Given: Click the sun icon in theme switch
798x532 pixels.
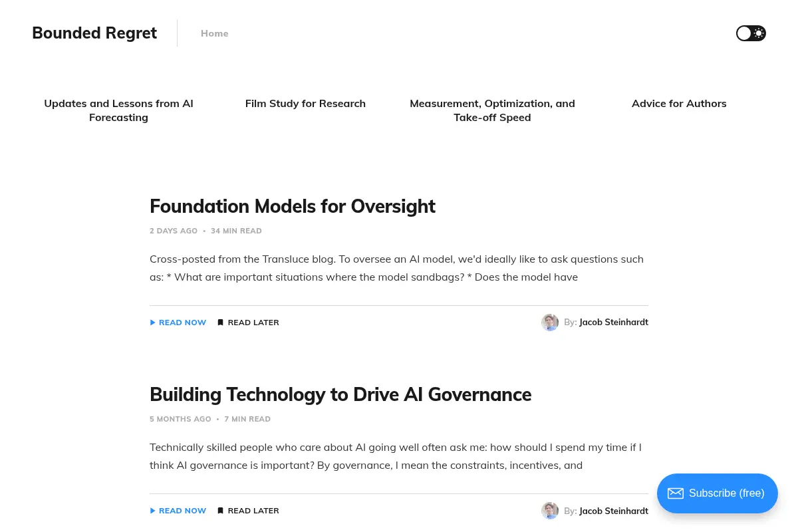Looking at the screenshot, I should point(758,33).
